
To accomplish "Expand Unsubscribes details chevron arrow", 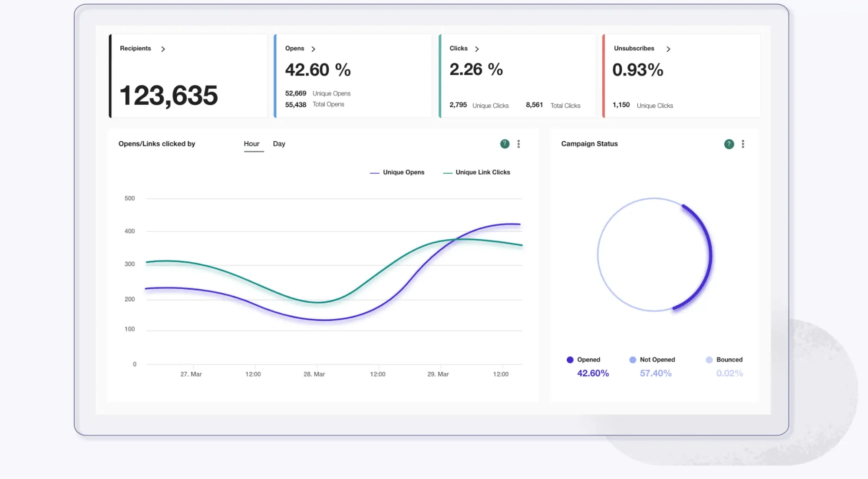I will tap(668, 49).
